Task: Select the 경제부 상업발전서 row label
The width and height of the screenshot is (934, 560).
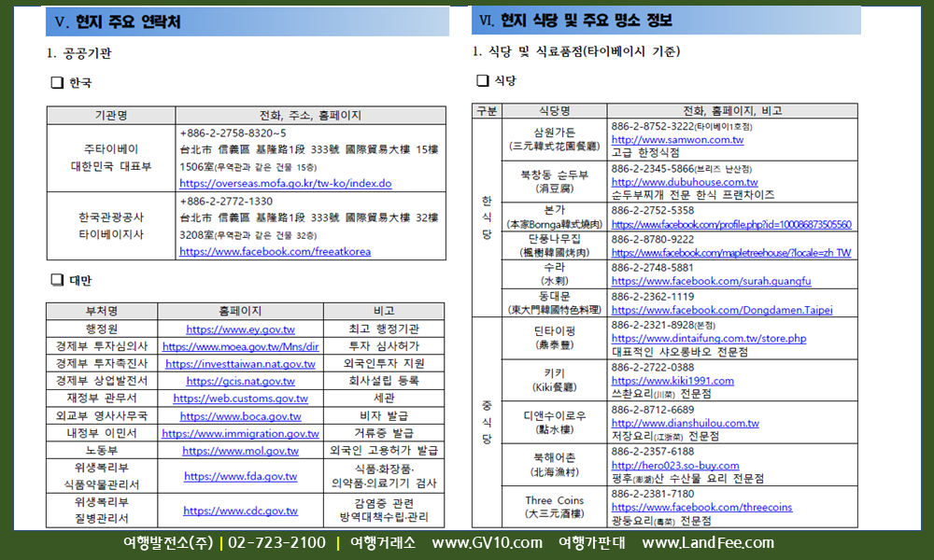Action: [102, 380]
